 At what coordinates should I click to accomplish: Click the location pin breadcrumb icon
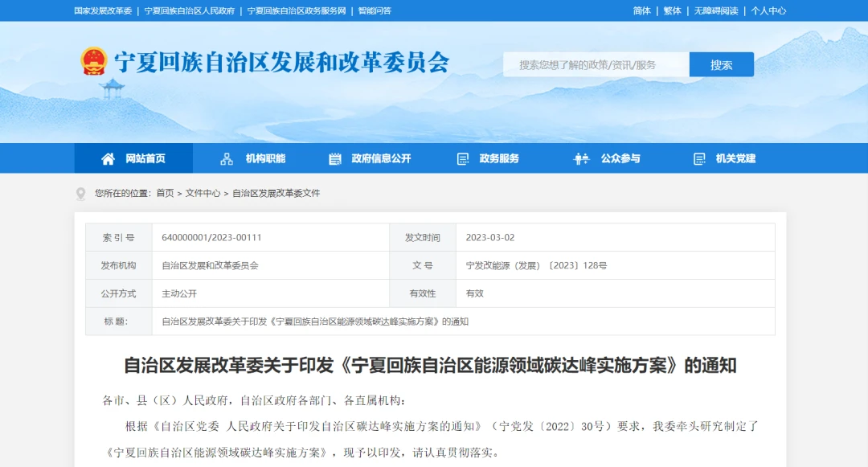coord(80,194)
